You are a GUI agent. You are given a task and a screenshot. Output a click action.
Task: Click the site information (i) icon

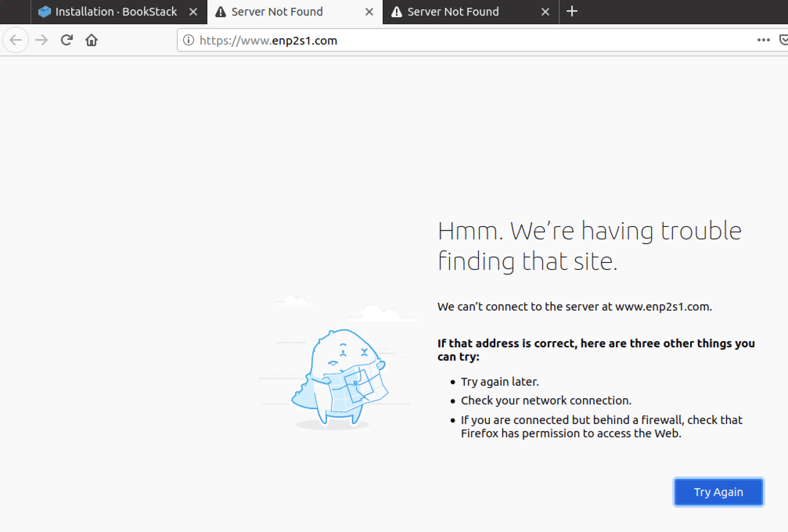point(189,40)
